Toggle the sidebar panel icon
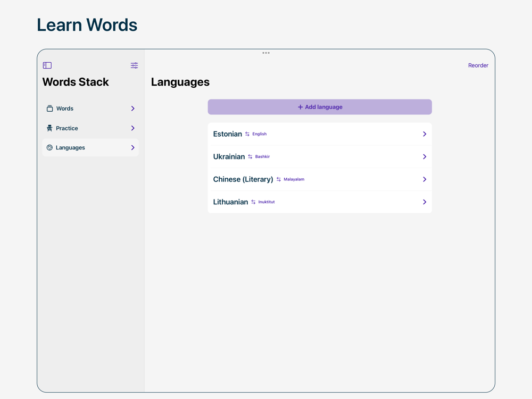 [47, 65]
